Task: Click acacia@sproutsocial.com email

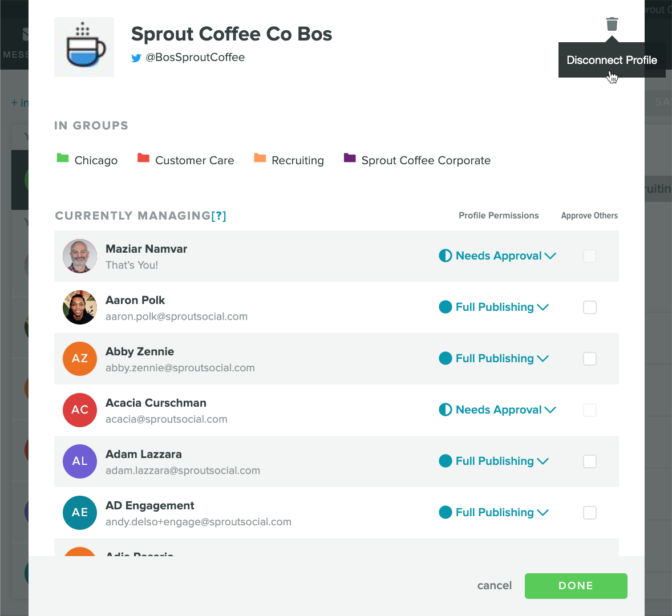Action: pos(166,419)
